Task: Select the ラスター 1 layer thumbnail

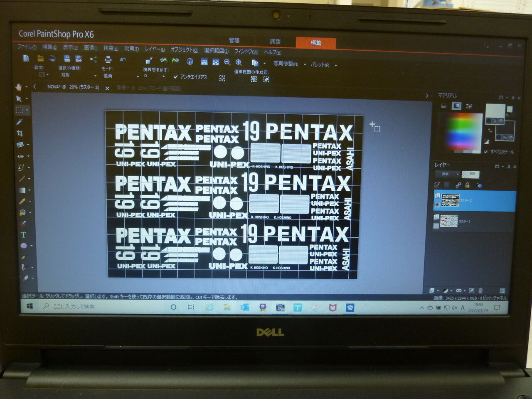Action: [448, 222]
